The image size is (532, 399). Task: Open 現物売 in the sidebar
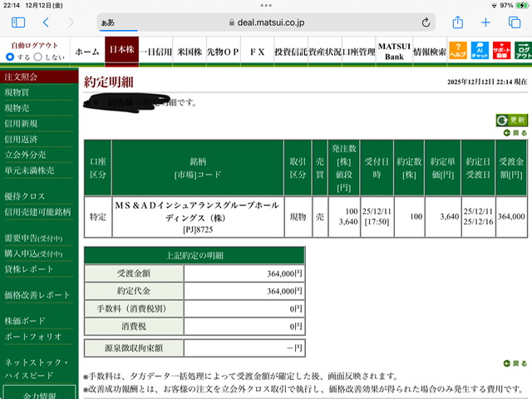[17, 108]
